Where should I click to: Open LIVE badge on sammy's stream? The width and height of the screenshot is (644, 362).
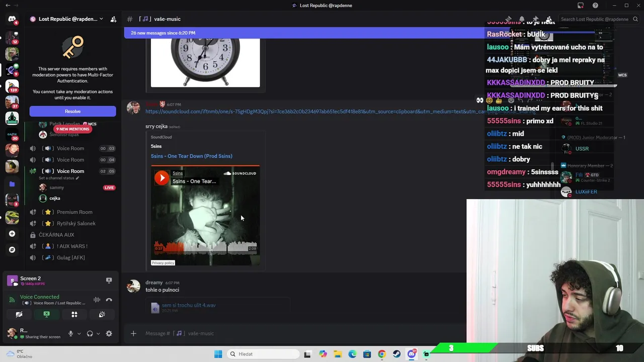pyautogui.click(x=109, y=188)
